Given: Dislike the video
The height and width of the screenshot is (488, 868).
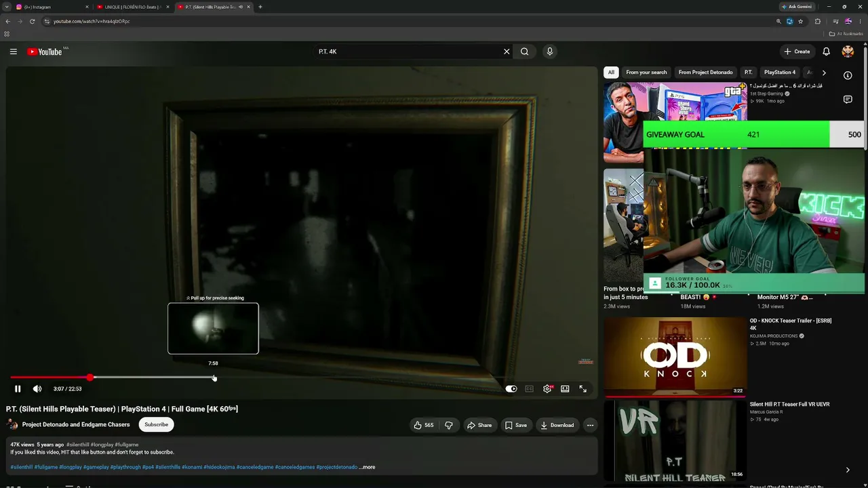Looking at the screenshot, I should point(448,425).
